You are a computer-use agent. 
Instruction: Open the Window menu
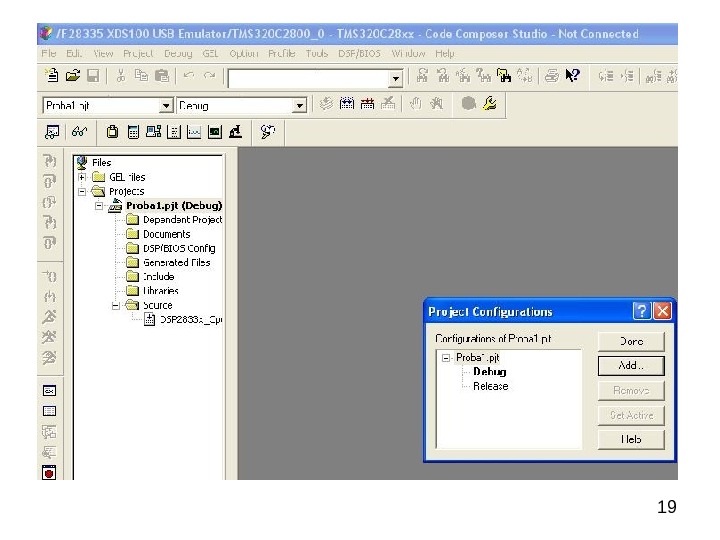(x=408, y=54)
